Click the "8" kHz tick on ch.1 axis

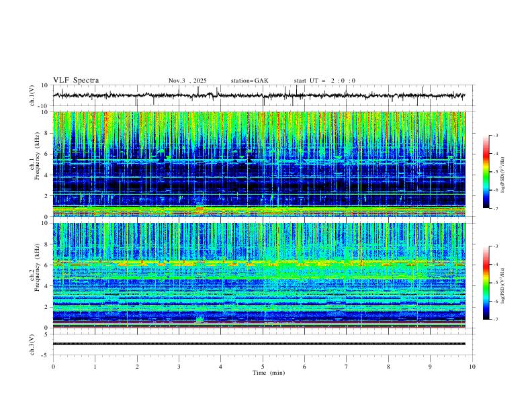pos(47,133)
